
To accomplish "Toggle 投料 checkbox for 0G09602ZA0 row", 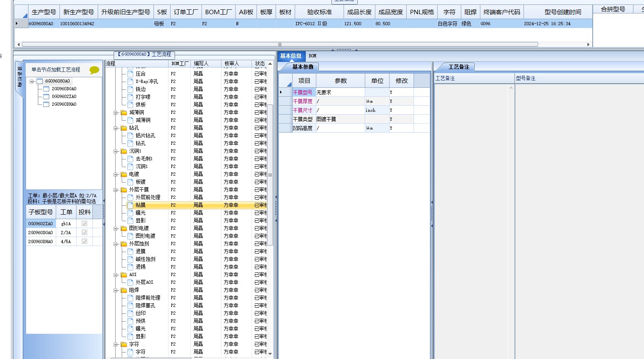I will coord(85,224).
